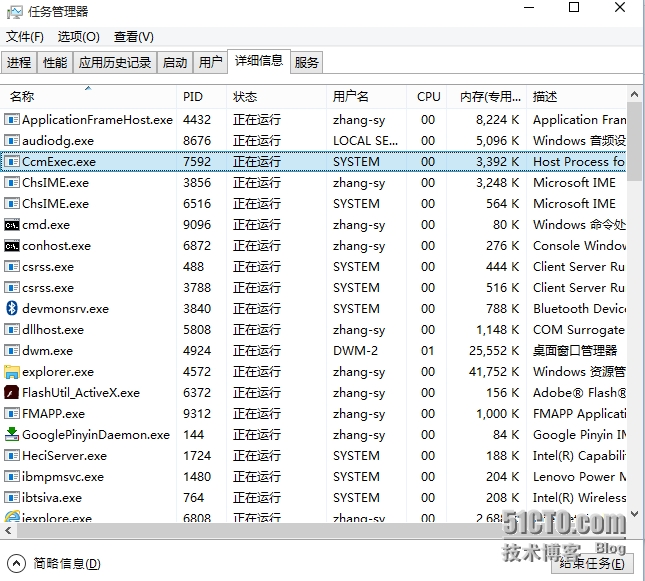Viewport: 645px width, 581px height.
Task: Click the explorer.exe folder icon
Action: point(12,372)
